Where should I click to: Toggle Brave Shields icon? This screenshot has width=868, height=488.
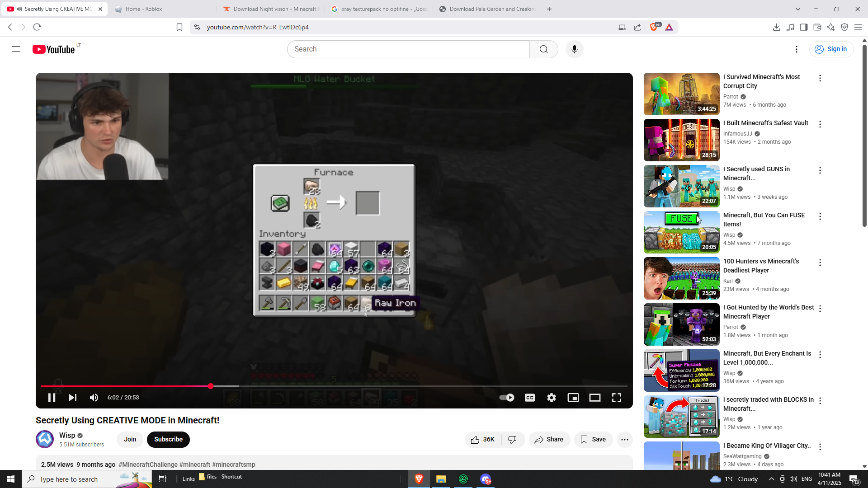[x=654, y=27]
